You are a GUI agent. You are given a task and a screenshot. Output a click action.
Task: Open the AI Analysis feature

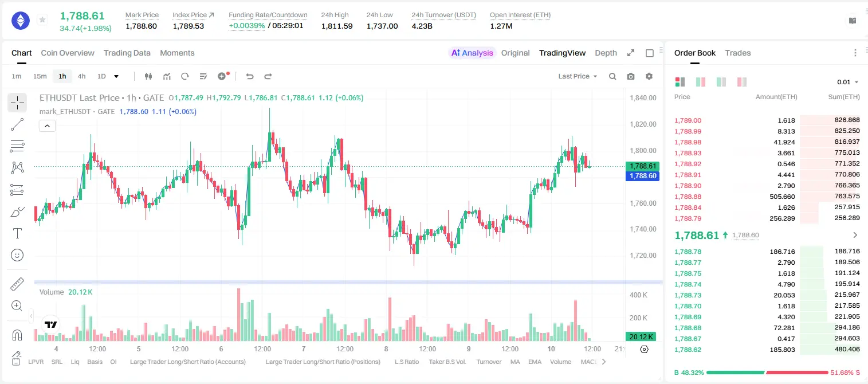(x=472, y=53)
